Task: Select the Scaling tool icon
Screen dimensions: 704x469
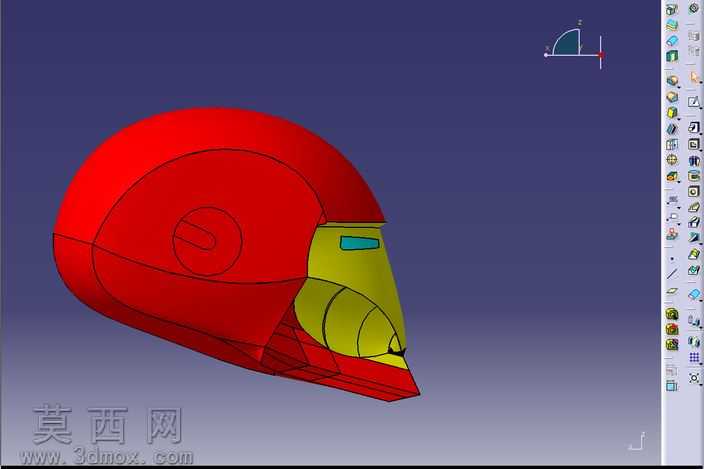Action: 694,378
